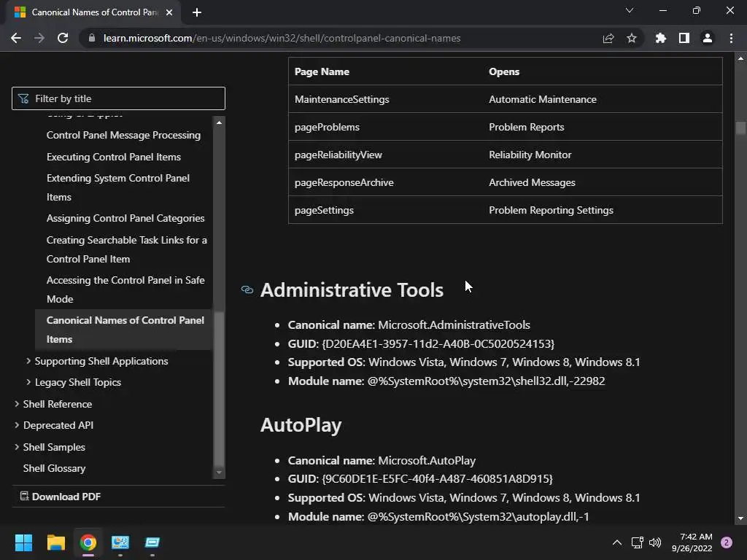Click the sidebar scrollbar thumb
The image size is (747, 560).
coord(219,388)
